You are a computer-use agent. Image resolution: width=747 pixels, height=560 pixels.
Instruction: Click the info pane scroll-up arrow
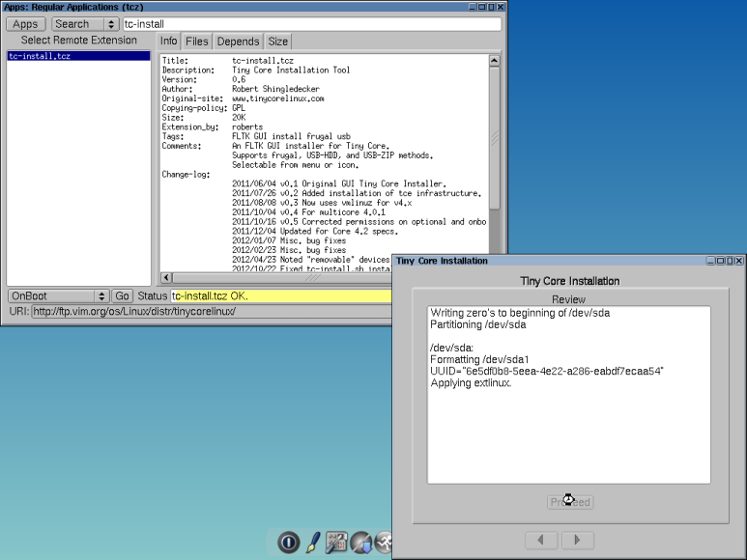pos(495,61)
